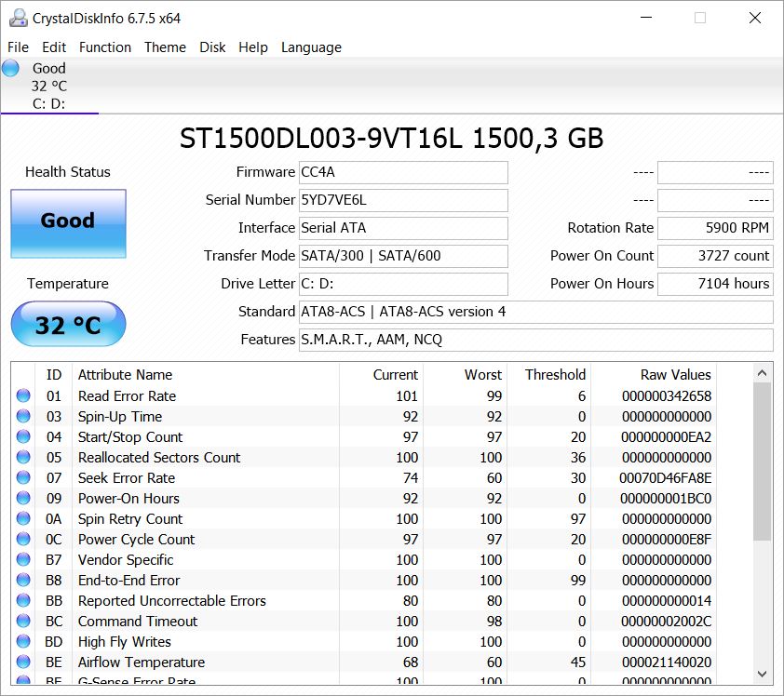The width and height of the screenshot is (784, 696).
Task: Close the CrystalDiskInfo window
Action: pyautogui.click(x=755, y=18)
